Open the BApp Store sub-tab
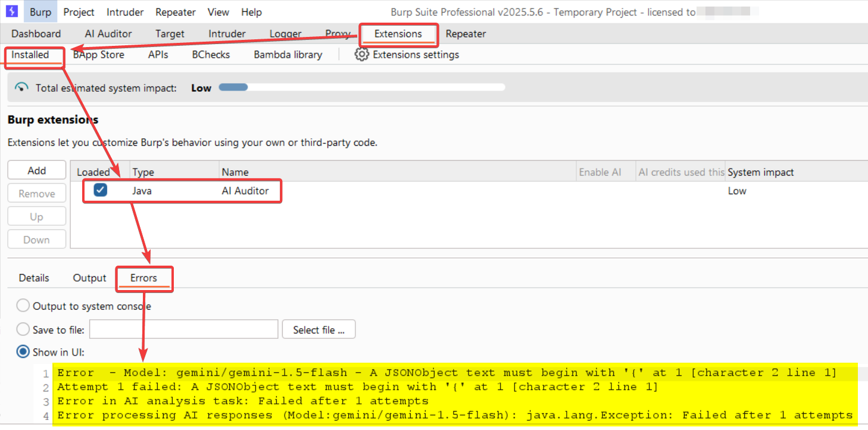Screen dimensions: 868x430 click(x=99, y=55)
